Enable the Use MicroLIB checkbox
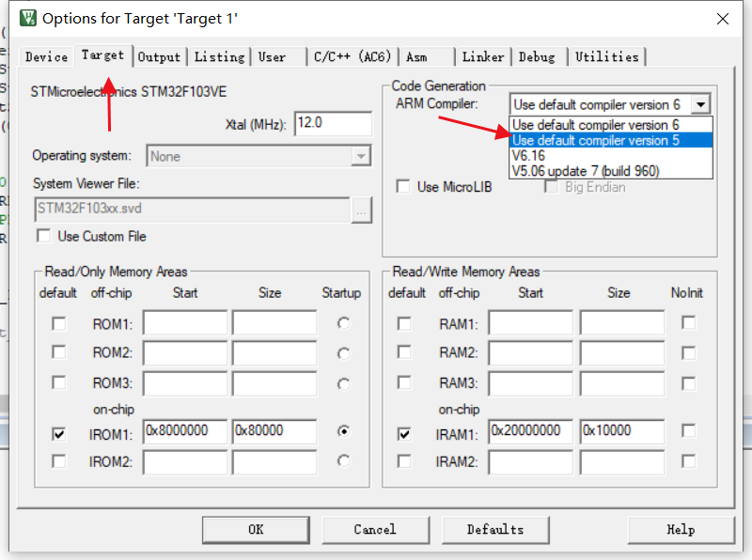 (x=403, y=186)
